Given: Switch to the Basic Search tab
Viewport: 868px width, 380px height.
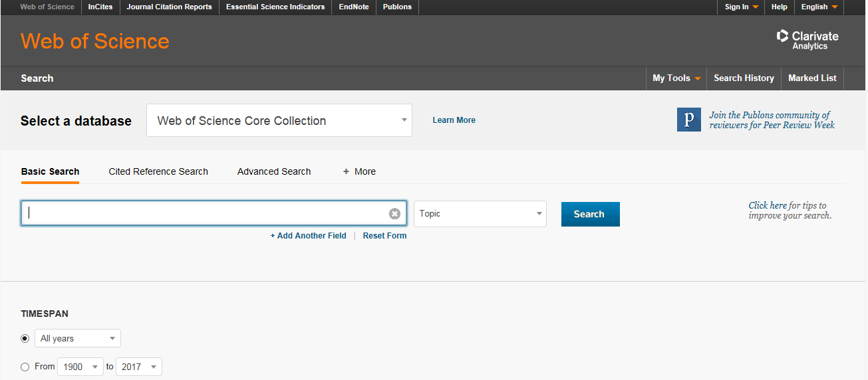Looking at the screenshot, I should click(50, 171).
